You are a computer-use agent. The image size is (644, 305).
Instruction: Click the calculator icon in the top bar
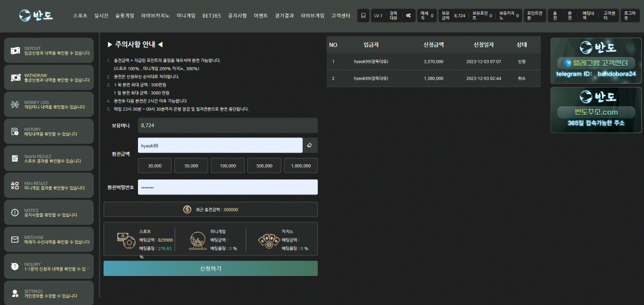tap(363, 16)
